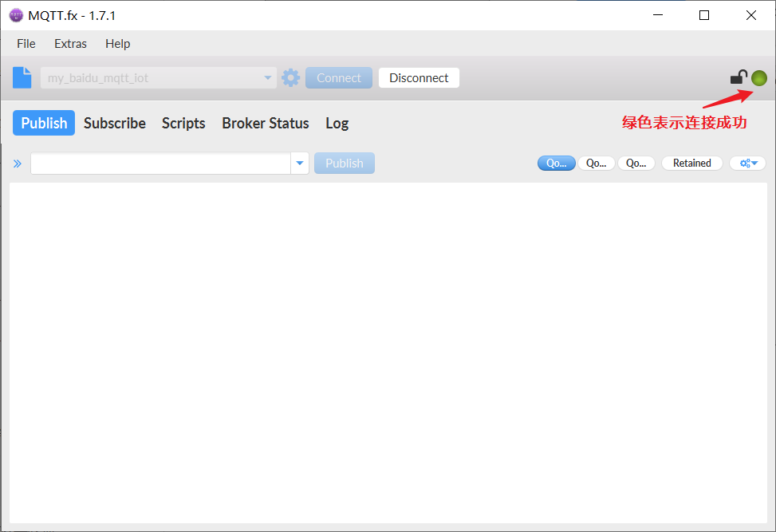
Task: Open the publish options gears dropdown
Action: click(x=748, y=163)
